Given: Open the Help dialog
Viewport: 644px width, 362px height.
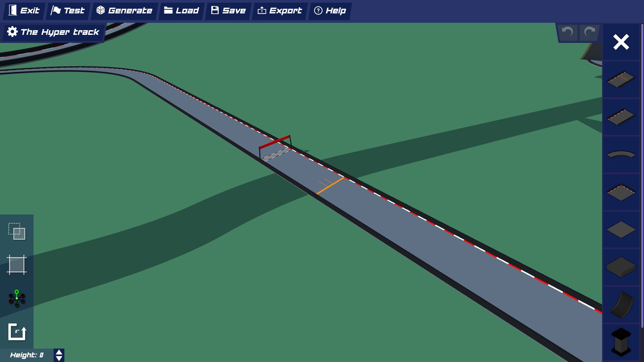Looking at the screenshot, I should [x=329, y=10].
